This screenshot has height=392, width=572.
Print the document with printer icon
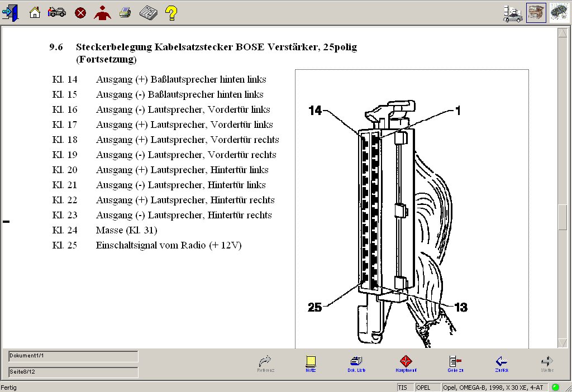125,12
